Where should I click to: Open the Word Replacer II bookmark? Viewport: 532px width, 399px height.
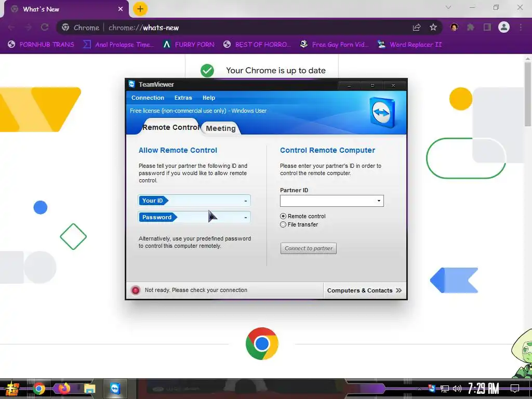410,45
